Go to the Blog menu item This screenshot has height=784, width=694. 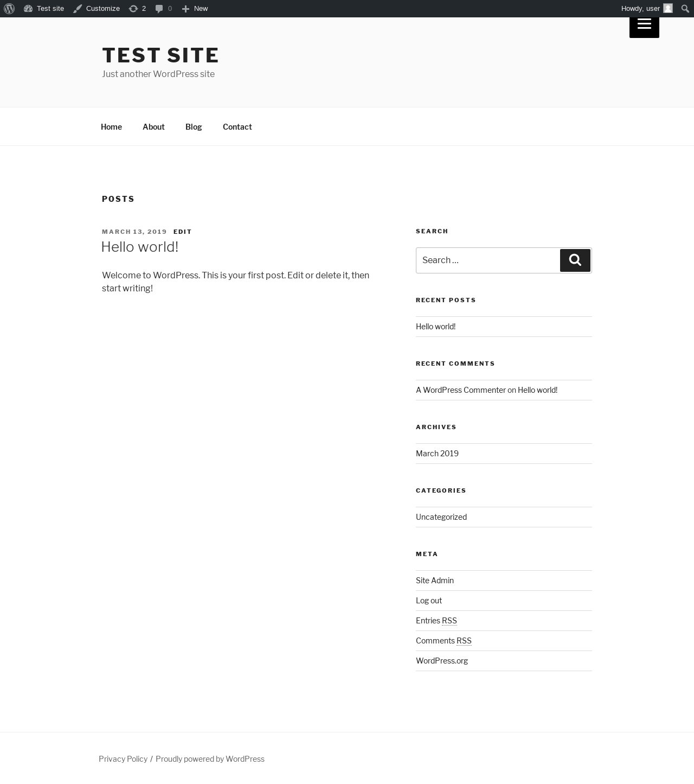coord(194,127)
